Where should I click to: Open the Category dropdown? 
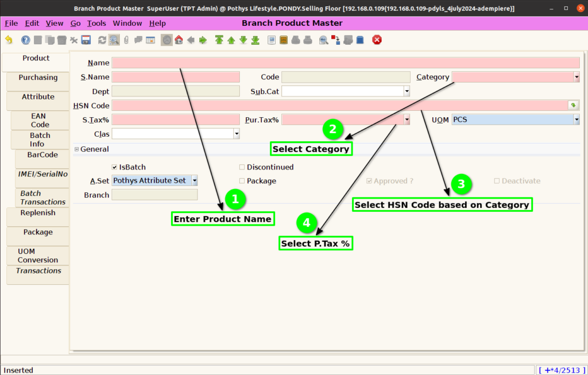click(577, 78)
